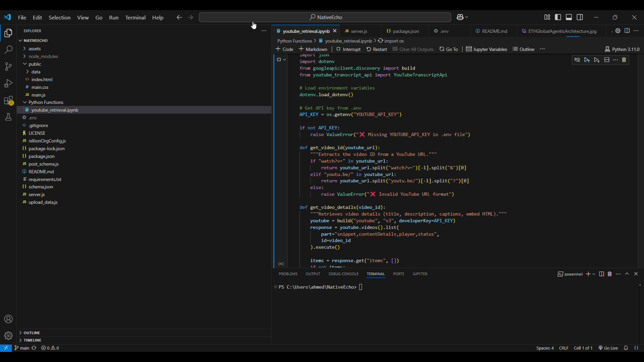
Task: Open the File menu
Action: click(x=22, y=17)
